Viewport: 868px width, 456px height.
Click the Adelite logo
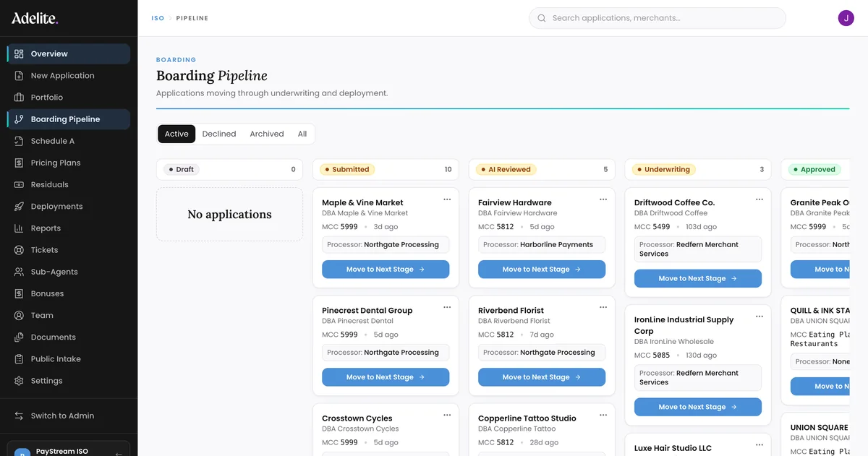tap(35, 18)
